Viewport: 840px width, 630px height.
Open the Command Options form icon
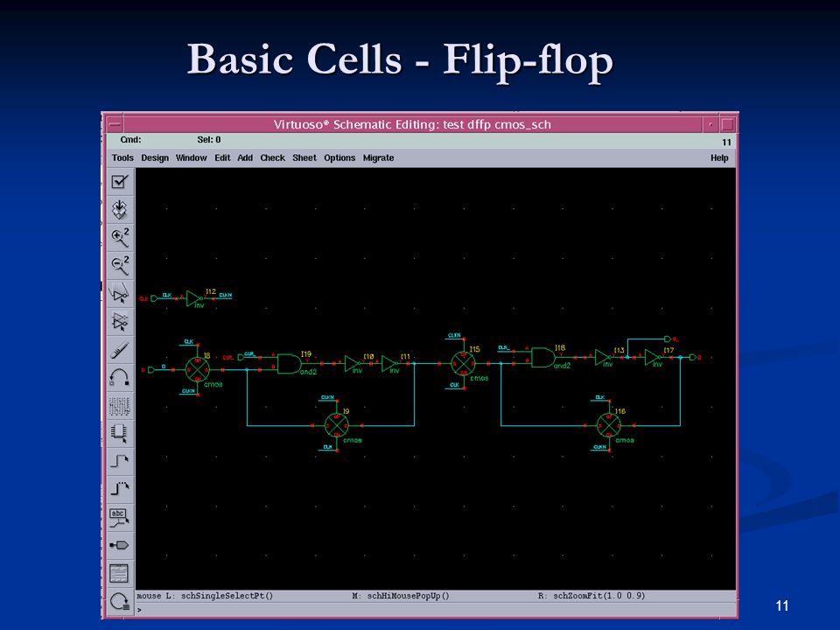click(120, 573)
